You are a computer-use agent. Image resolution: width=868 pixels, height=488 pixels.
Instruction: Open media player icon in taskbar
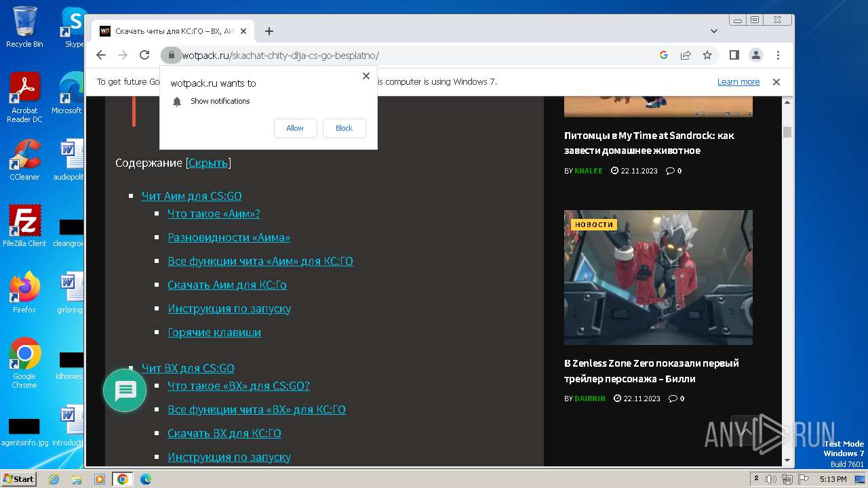pos(100,479)
